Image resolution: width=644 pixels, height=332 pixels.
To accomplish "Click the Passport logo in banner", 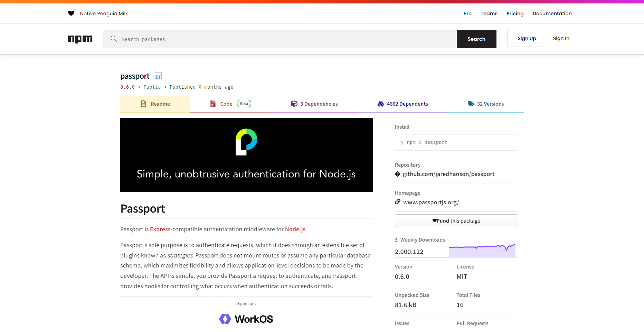I will (246, 142).
